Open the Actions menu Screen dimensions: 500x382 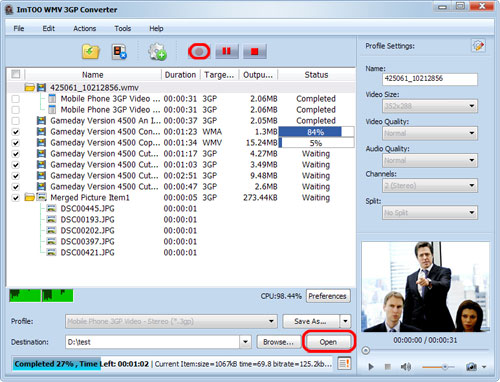click(x=85, y=28)
